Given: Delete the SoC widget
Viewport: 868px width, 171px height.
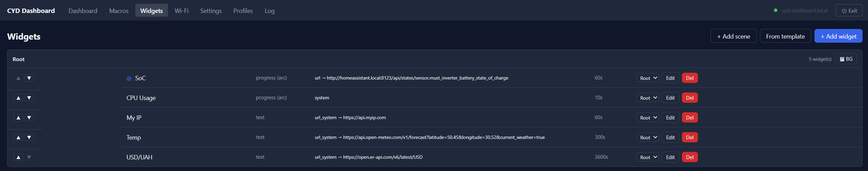Looking at the screenshot, I should pos(690,78).
